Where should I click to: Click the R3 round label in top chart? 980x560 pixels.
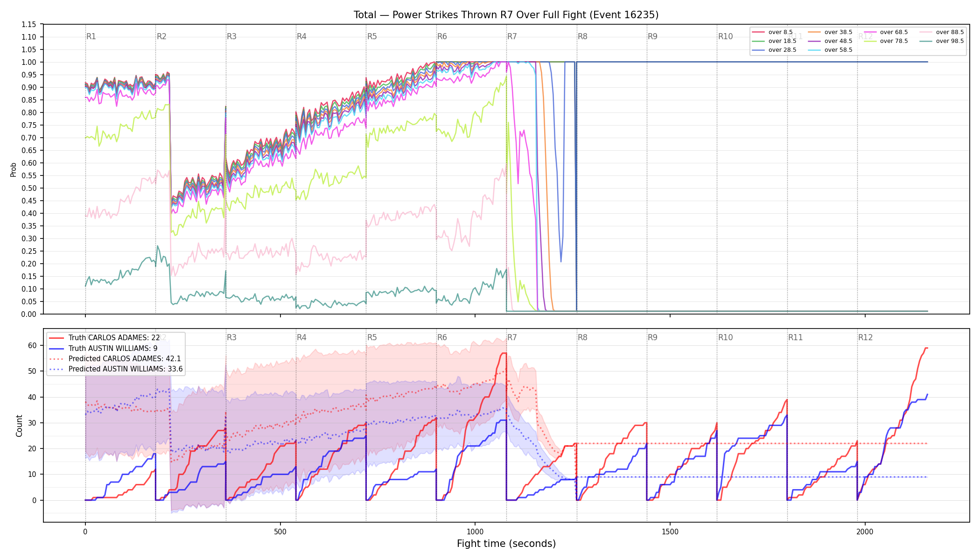[x=231, y=36]
